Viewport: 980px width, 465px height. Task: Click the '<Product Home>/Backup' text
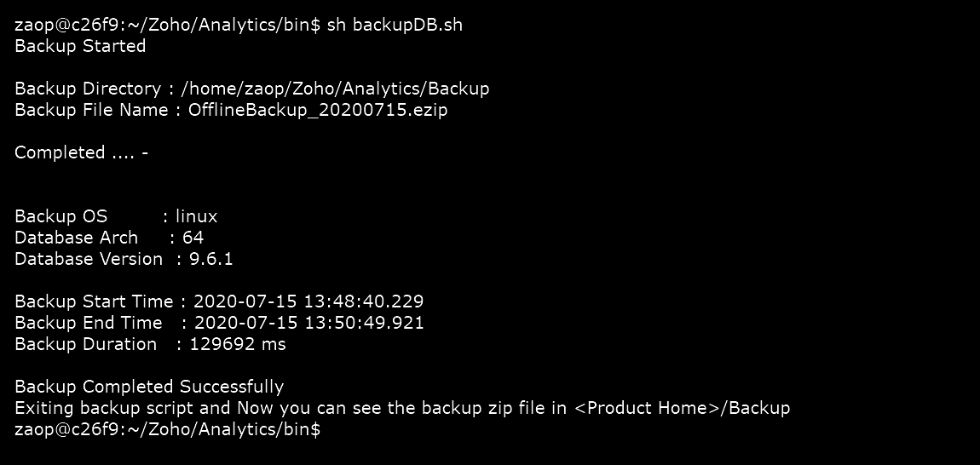682,408
